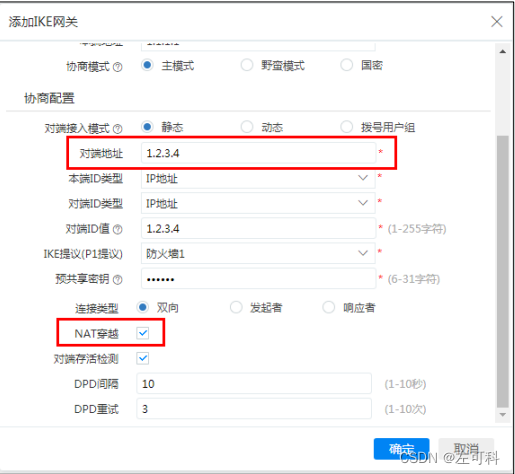
Task: Click help icon next to 对端ID值
Action: pyautogui.click(x=117, y=229)
